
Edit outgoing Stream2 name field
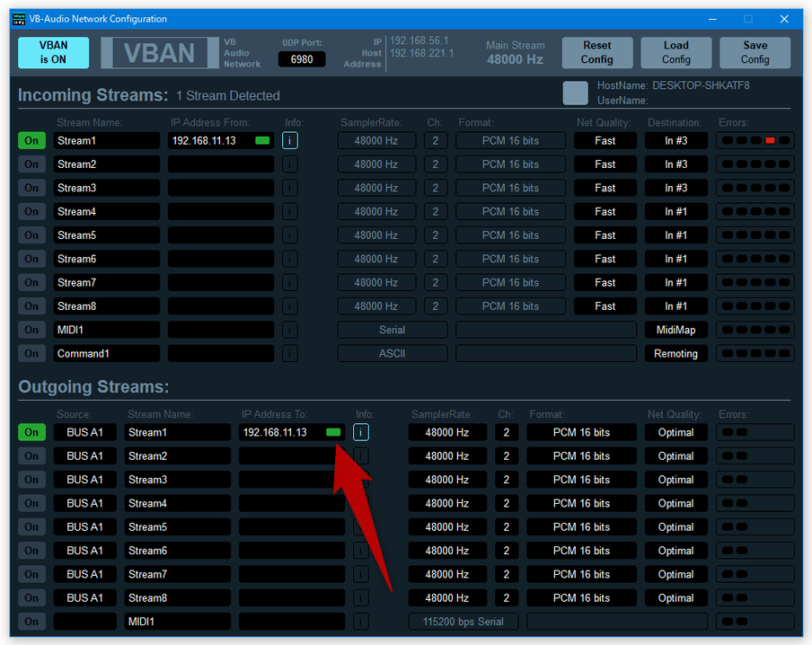coord(178,456)
